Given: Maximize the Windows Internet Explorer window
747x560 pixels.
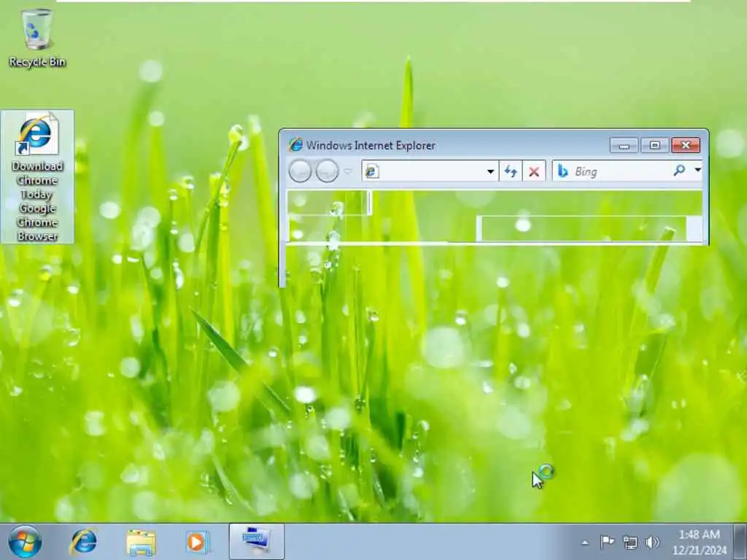Looking at the screenshot, I should click(654, 145).
